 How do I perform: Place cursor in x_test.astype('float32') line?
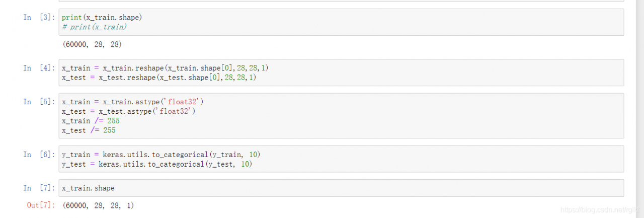pos(129,111)
